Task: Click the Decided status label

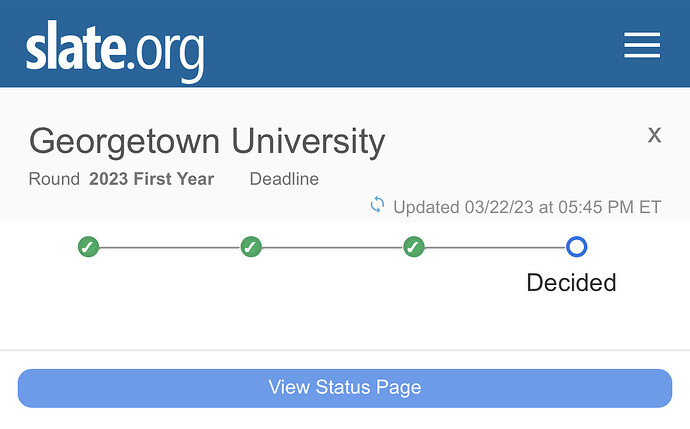Action: click(571, 282)
